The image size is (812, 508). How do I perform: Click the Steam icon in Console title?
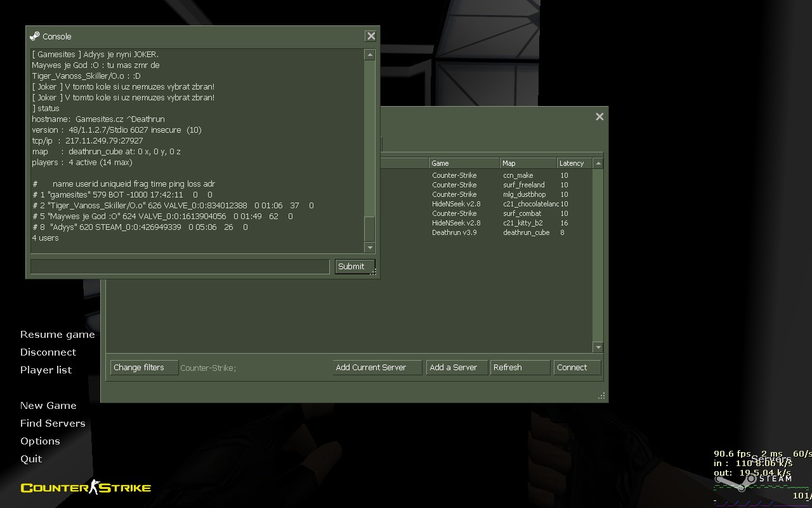[x=35, y=36]
